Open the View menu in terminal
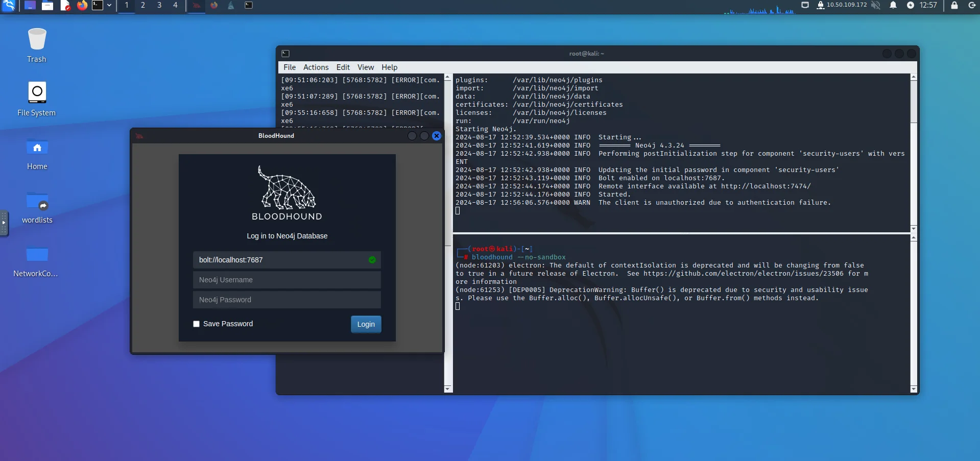 (366, 67)
